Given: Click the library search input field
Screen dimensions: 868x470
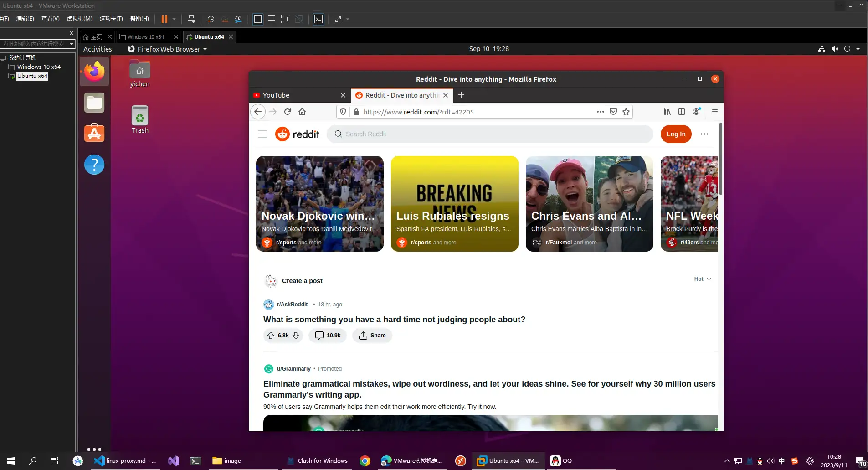Looking at the screenshot, I should pyautogui.click(x=35, y=44).
